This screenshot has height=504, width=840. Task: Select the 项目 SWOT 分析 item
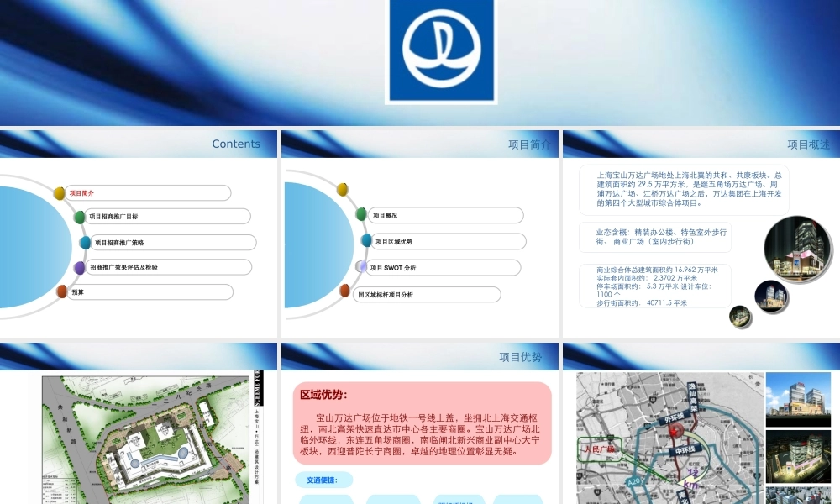coord(443,268)
